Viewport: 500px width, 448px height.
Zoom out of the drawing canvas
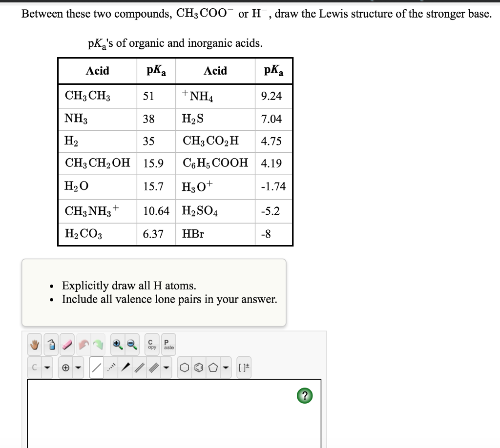131,344
